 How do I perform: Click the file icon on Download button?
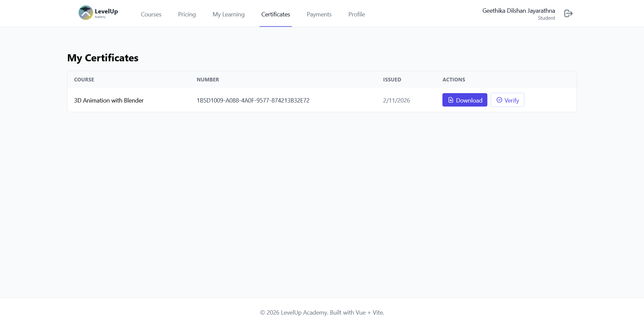[450, 100]
